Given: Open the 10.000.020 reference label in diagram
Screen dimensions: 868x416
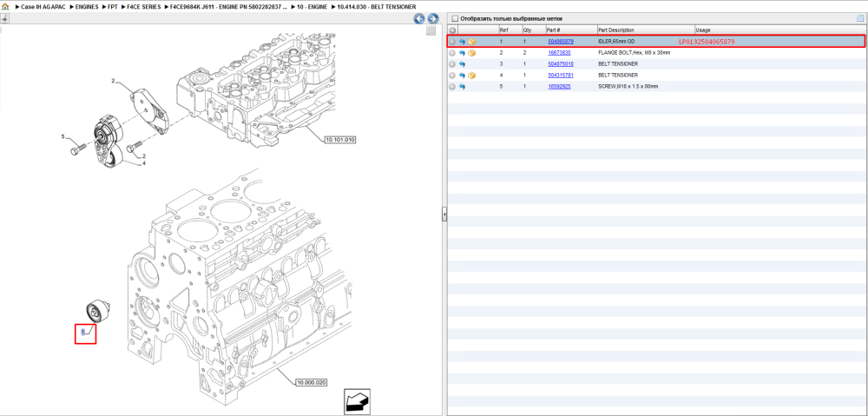Looking at the screenshot, I should coord(312,382).
